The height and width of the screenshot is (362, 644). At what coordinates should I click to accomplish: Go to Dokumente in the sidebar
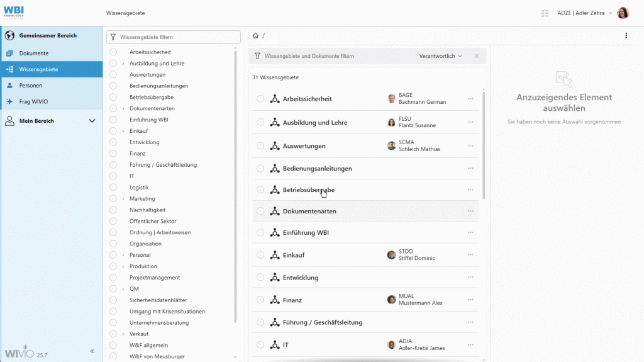[x=34, y=54]
